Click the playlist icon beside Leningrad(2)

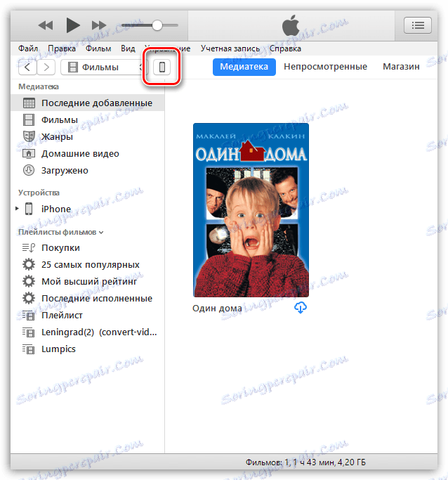[29, 332]
